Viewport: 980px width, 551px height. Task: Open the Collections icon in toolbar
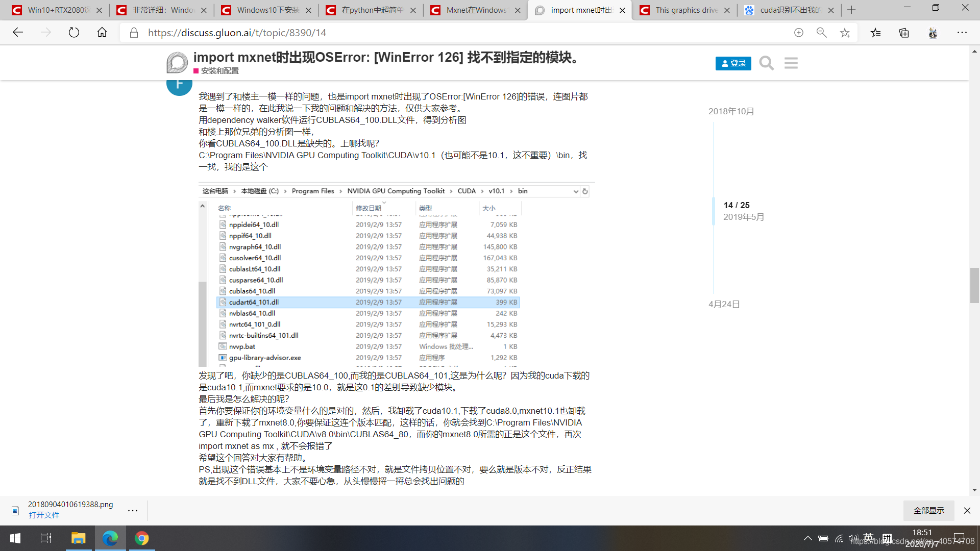(x=904, y=33)
